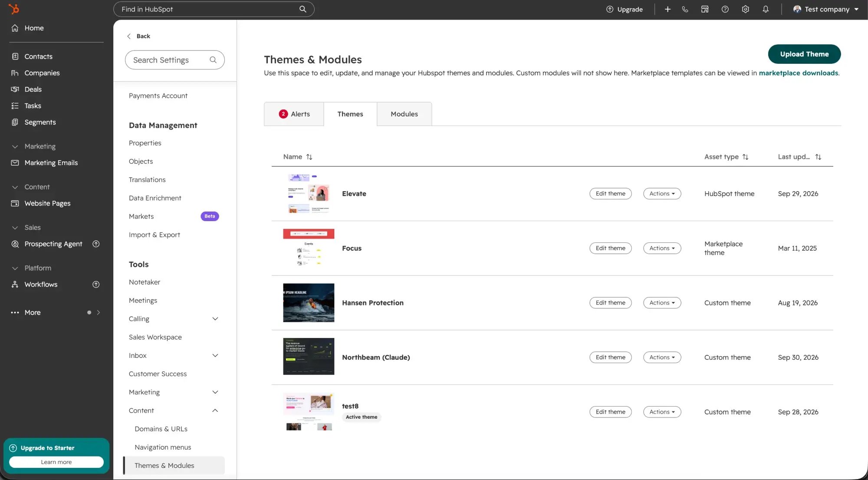Open the marketplace downloads link
Screen dimensions: 868x480
point(799,73)
